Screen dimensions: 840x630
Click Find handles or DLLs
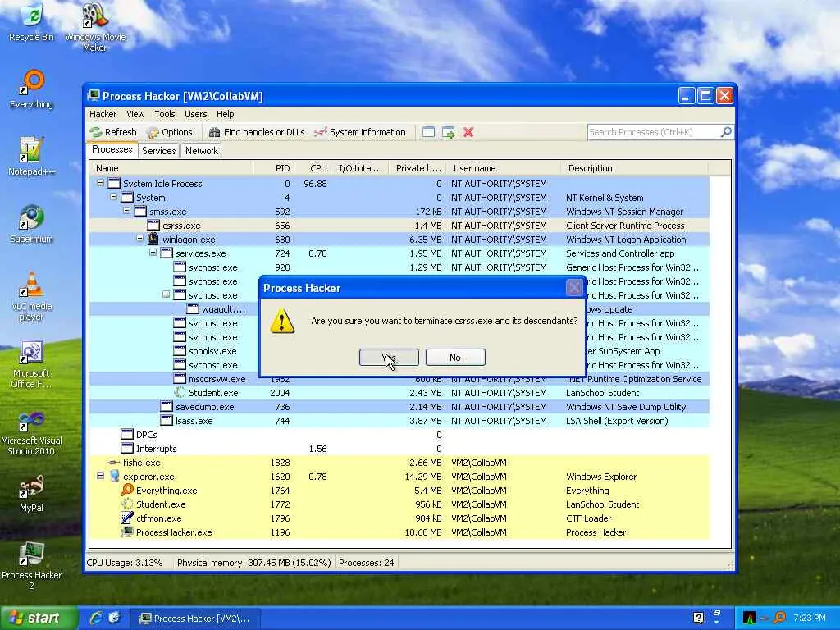(257, 132)
